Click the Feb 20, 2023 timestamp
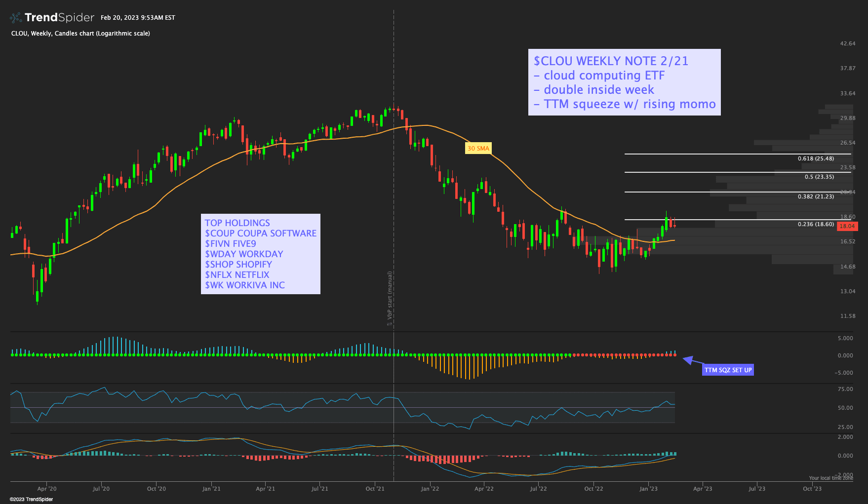The image size is (868, 504). pos(138,18)
